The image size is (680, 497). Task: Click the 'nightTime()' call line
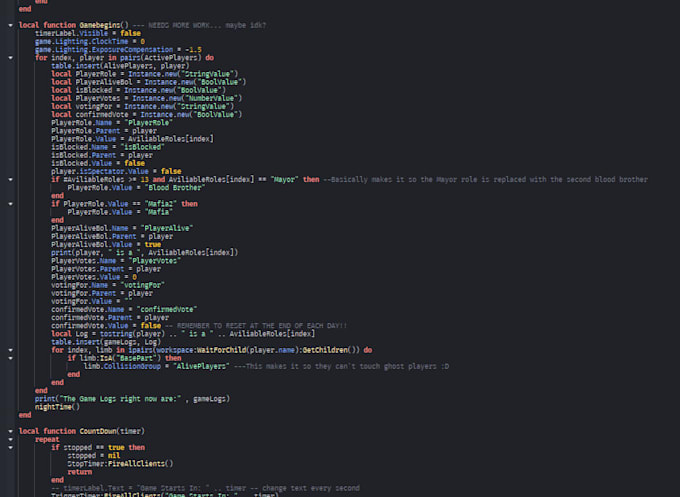click(57, 407)
